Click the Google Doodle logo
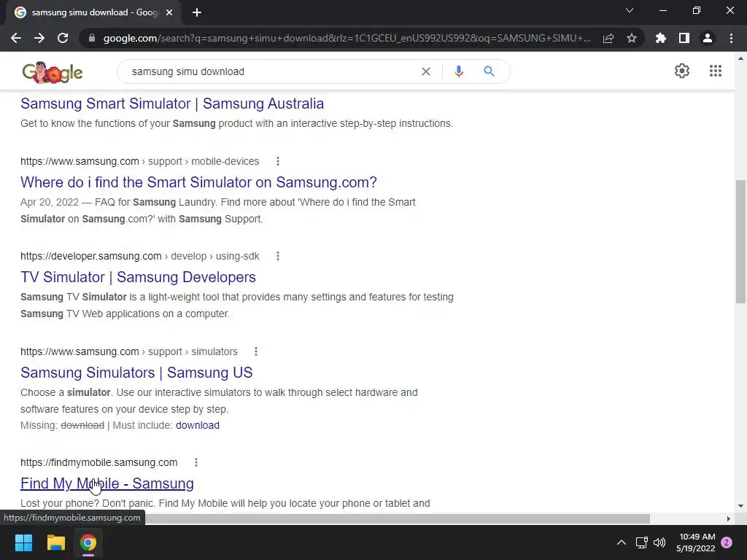This screenshot has width=747, height=560. coord(53,72)
